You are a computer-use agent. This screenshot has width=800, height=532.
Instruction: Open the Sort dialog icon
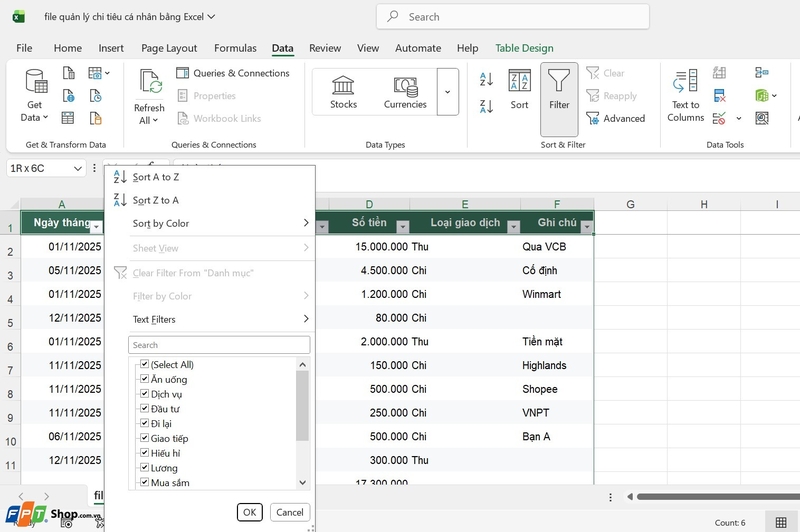(519, 81)
